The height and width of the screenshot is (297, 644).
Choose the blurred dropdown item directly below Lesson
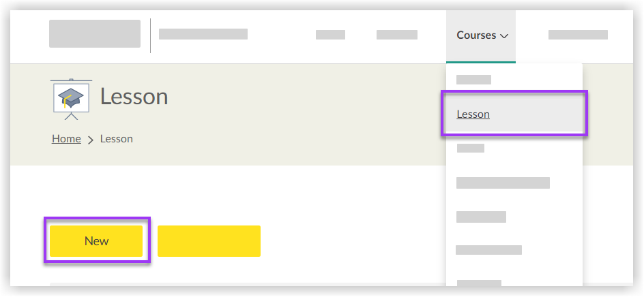(x=470, y=148)
